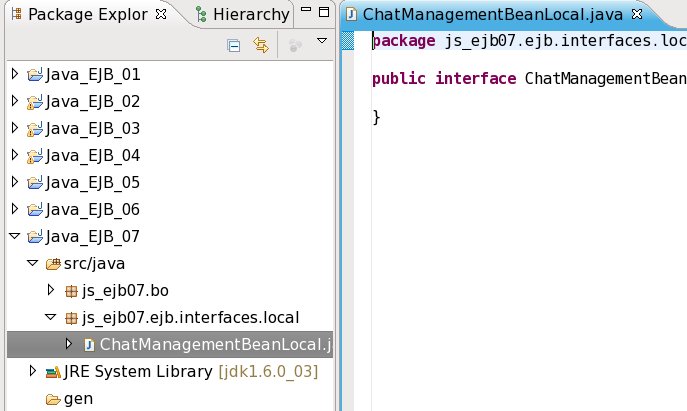Image resolution: width=687 pixels, height=411 pixels.
Task: Expand the Java_EJB_04 project node
Action: (x=14, y=156)
